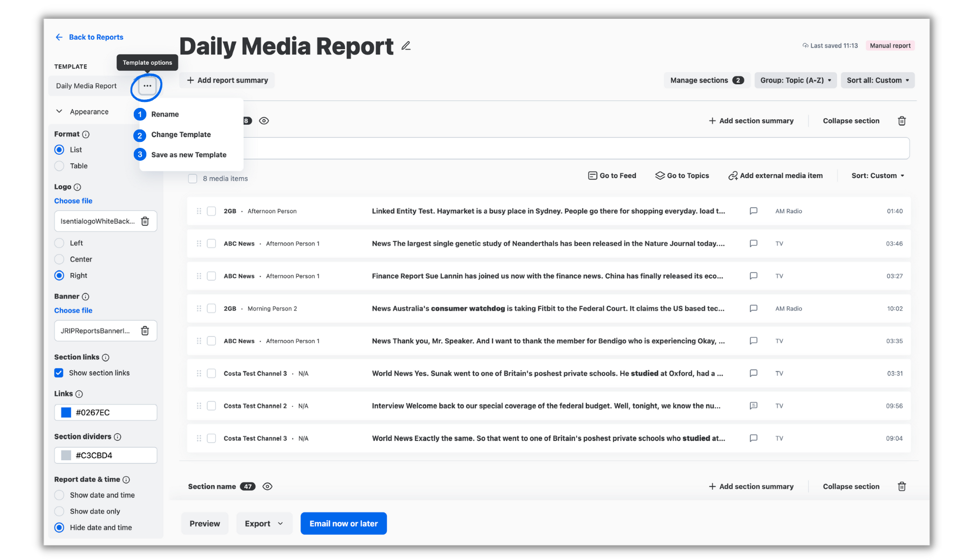The height and width of the screenshot is (560, 964).
Task: Click the back arrow beside Back to Reports
Action: (x=59, y=37)
